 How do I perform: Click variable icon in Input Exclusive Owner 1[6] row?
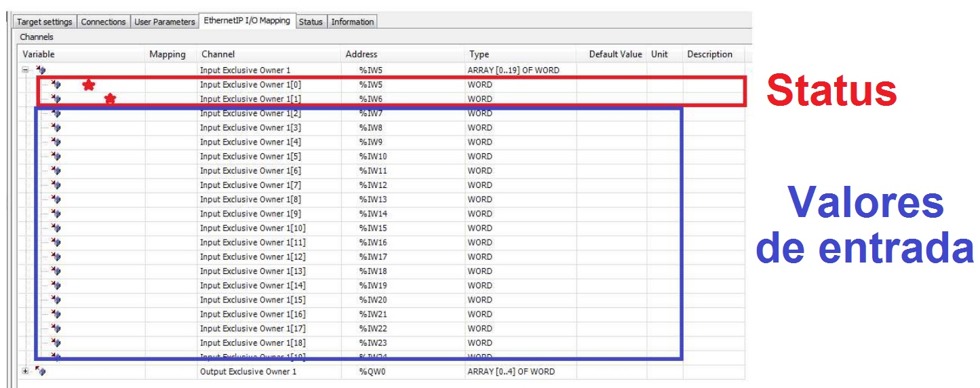(x=56, y=170)
